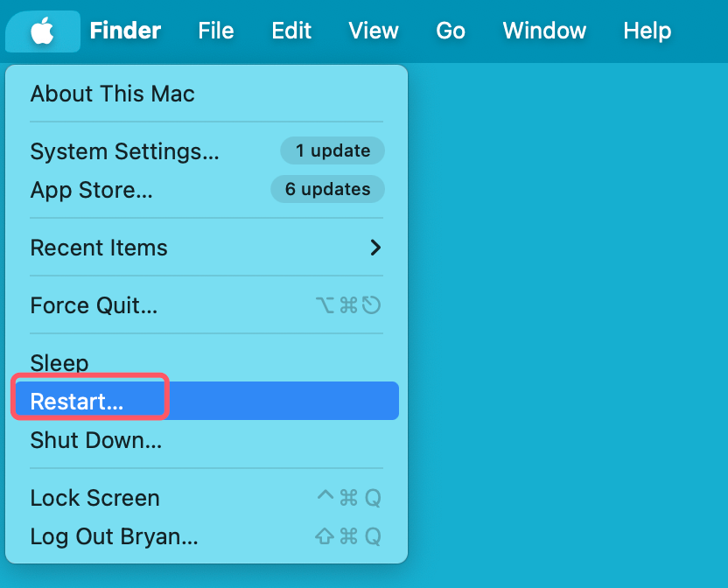The height and width of the screenshot is (588, 728).
Task: Select About This Mac
Action: (x=112, y=94)
